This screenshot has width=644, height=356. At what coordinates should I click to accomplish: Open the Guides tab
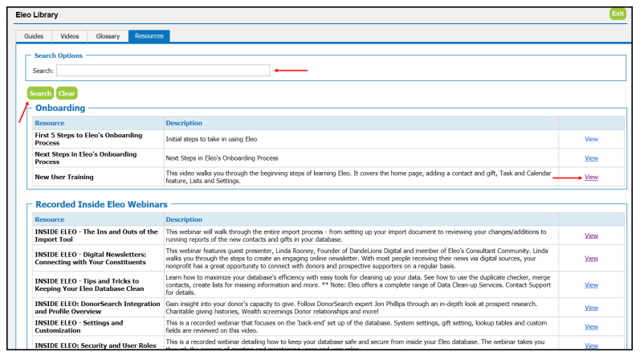coord(34,36)
